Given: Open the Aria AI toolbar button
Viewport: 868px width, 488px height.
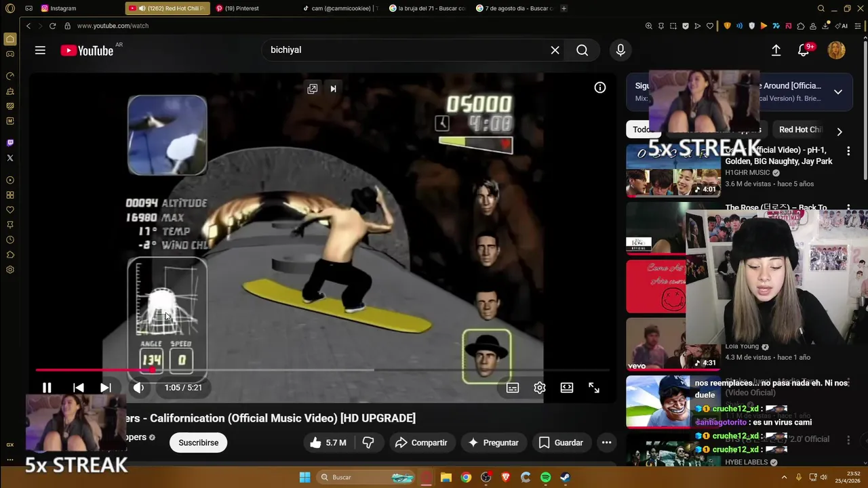Looking at the screenshot, I should tap(843, 26).
